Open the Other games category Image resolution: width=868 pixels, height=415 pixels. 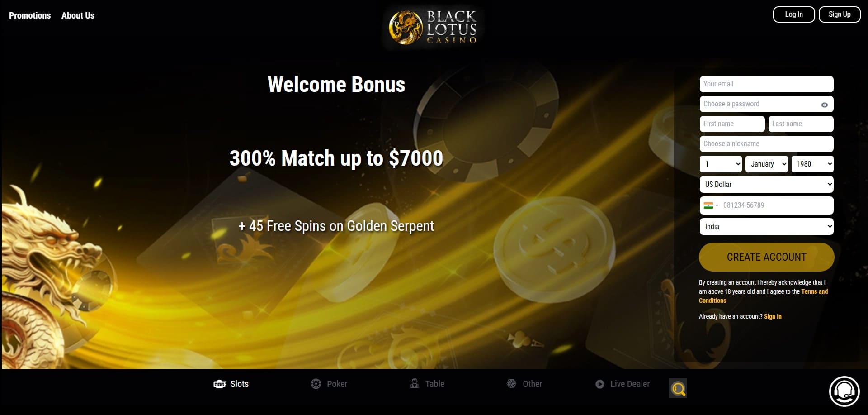tap(524, 384)
